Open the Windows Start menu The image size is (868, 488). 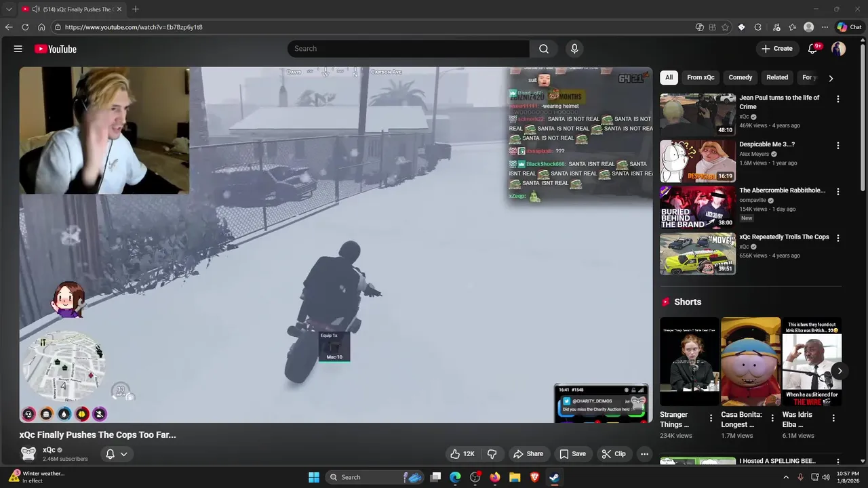(x=314, y=477)
